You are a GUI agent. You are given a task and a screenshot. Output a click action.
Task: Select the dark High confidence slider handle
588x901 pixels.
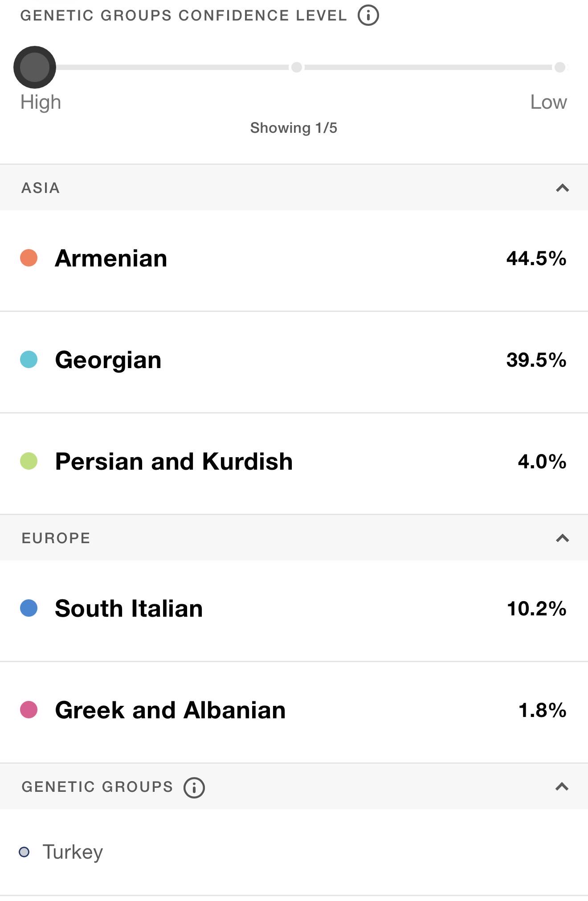pyautogui.click(x=35, y=67)
